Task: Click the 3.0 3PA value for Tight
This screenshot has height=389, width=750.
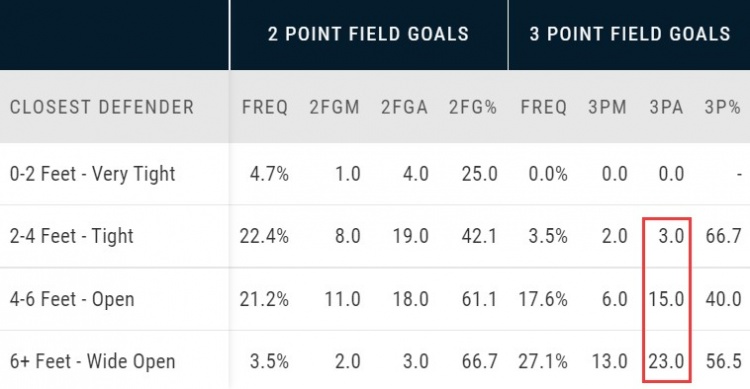Action: click(672, 236)
